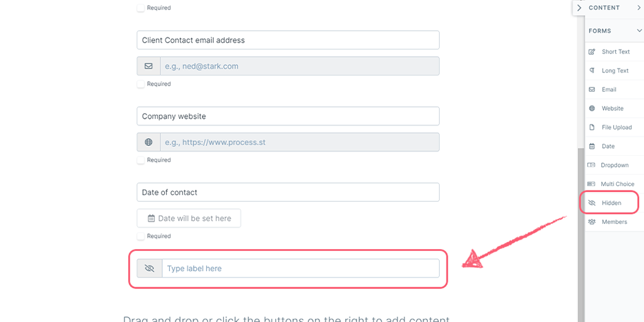This screenshot has height=322, width=644.
Task: Expand the Content section chevron
Action: pos(639,8)
